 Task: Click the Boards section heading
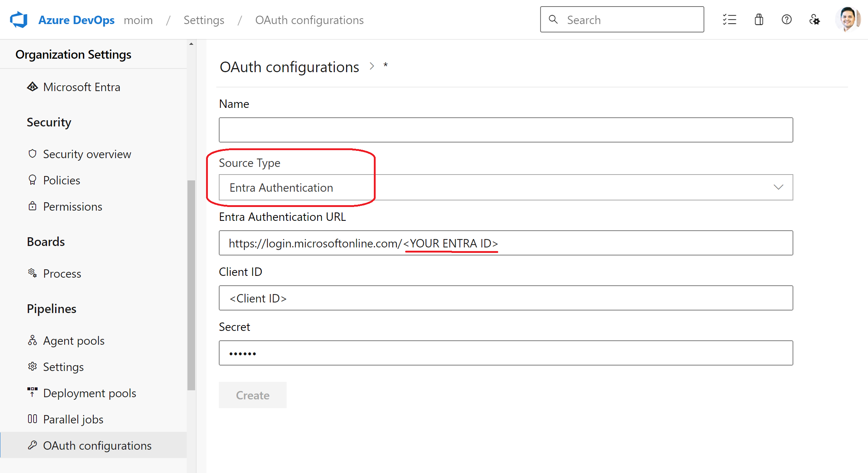pos(46,242)
